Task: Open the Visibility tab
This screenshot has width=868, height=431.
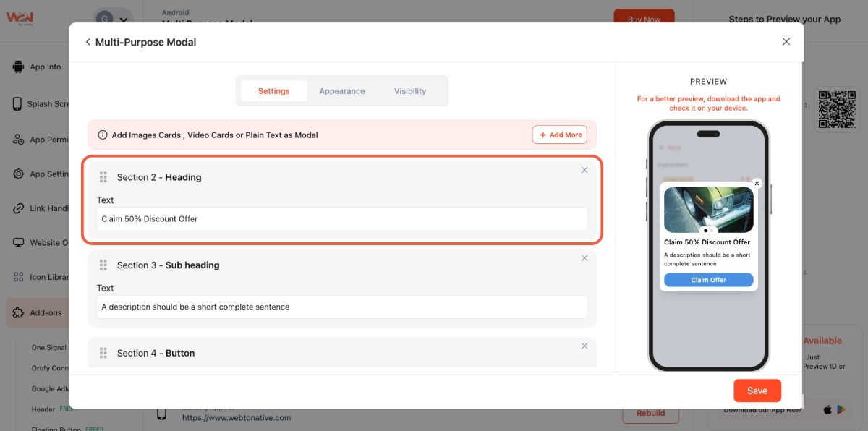Action: tap(410, 91)
